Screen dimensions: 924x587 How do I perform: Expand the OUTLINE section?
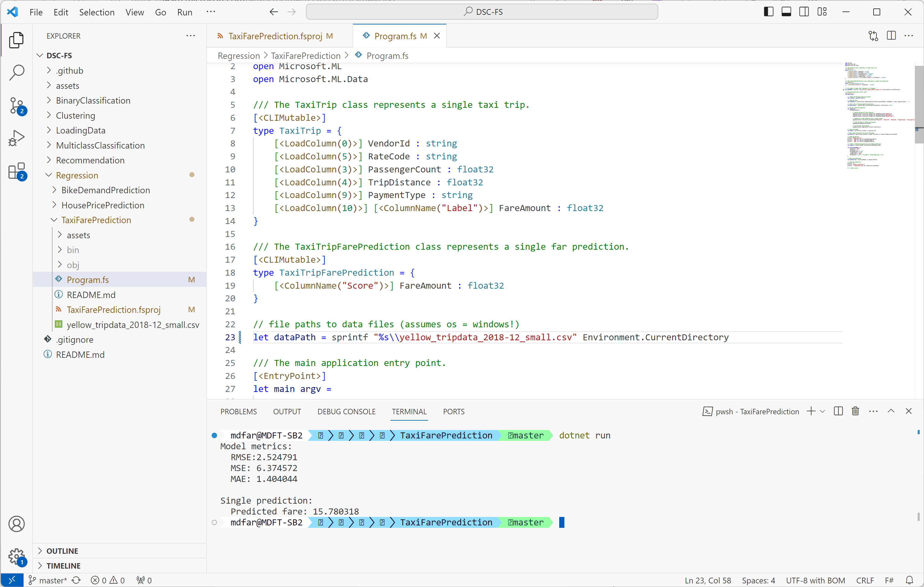pyautogui.click(x=62, y=551)
